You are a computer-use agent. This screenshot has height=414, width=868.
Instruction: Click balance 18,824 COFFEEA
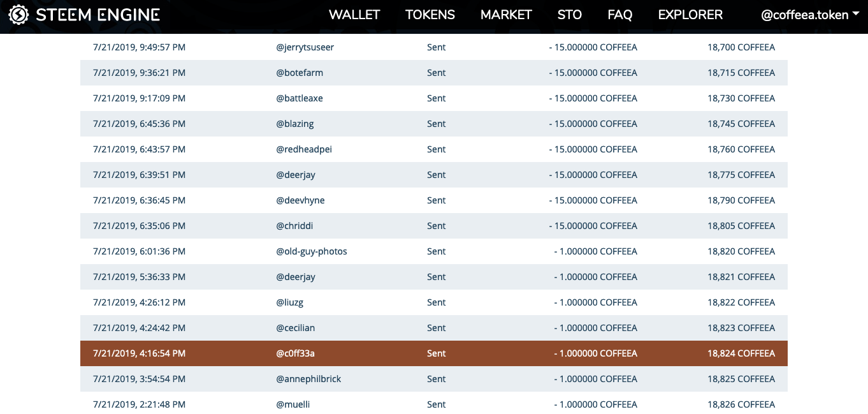[741, 353]
